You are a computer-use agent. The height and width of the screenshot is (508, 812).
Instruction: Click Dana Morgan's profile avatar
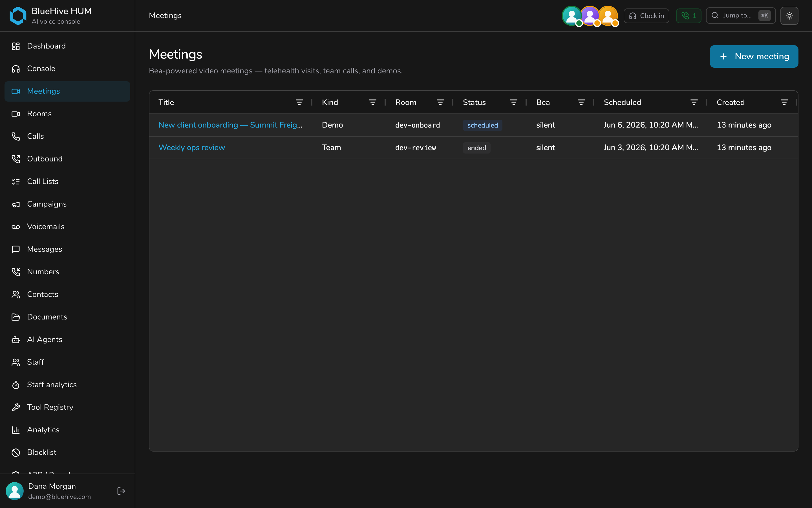(14, 491)
